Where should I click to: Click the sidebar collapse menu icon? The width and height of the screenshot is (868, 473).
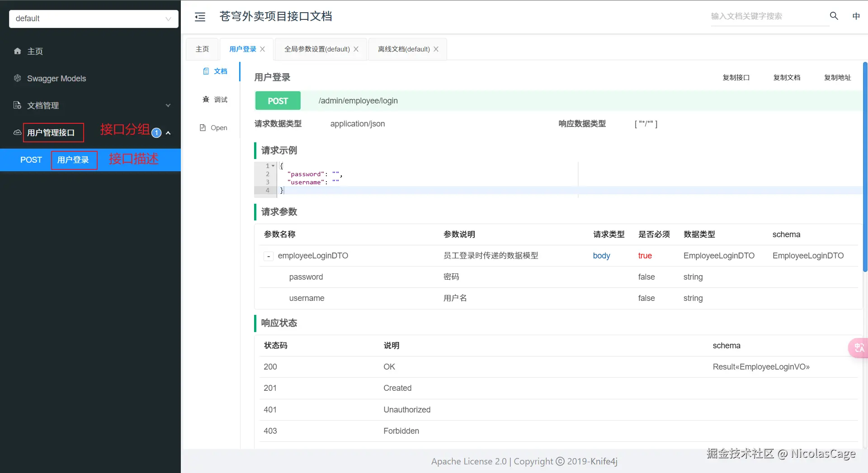[200, 17]
